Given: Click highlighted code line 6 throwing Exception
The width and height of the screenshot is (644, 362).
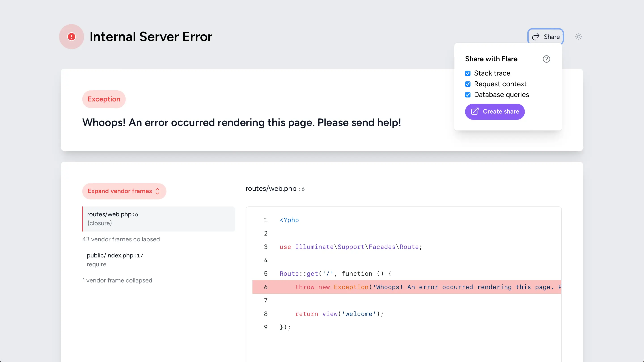Looking at the screenshot, I should [407, 287].
